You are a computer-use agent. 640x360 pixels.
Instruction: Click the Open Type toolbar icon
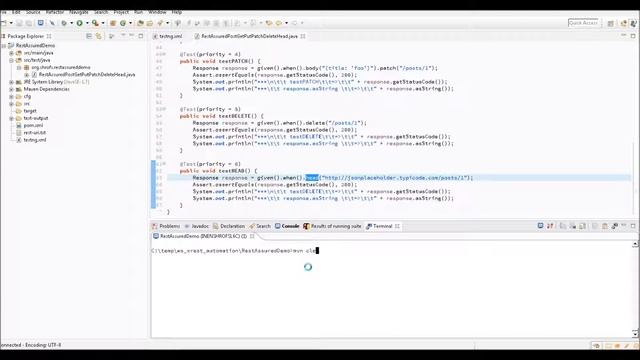pyautogui.click(x=140, y=23)
